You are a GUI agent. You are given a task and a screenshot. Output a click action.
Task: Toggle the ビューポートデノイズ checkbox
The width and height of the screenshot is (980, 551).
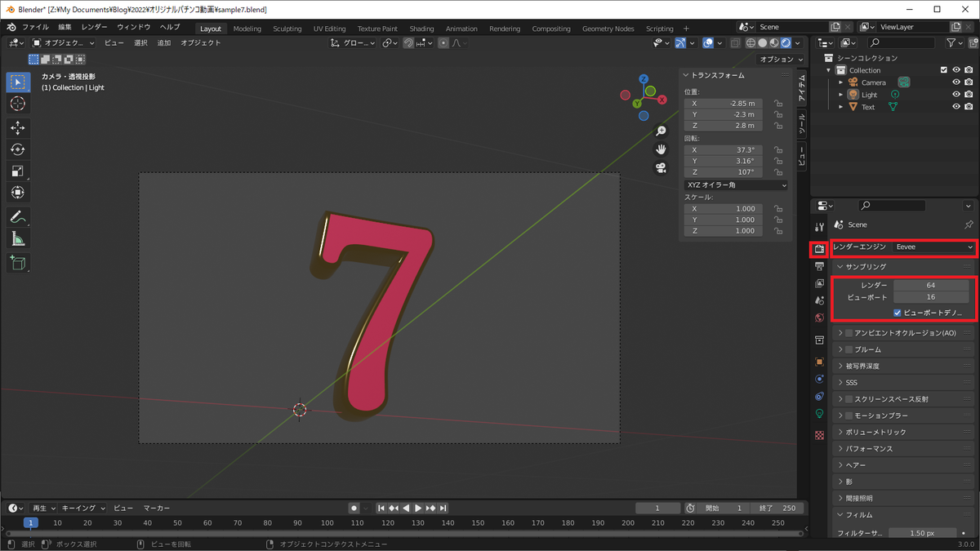point(898,313)
